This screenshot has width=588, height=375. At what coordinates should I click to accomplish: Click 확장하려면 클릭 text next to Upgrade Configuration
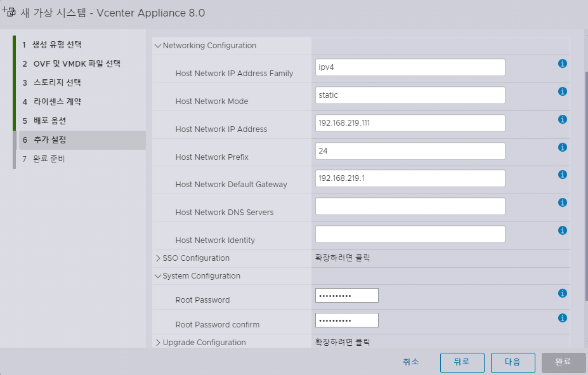pos(343,342)
